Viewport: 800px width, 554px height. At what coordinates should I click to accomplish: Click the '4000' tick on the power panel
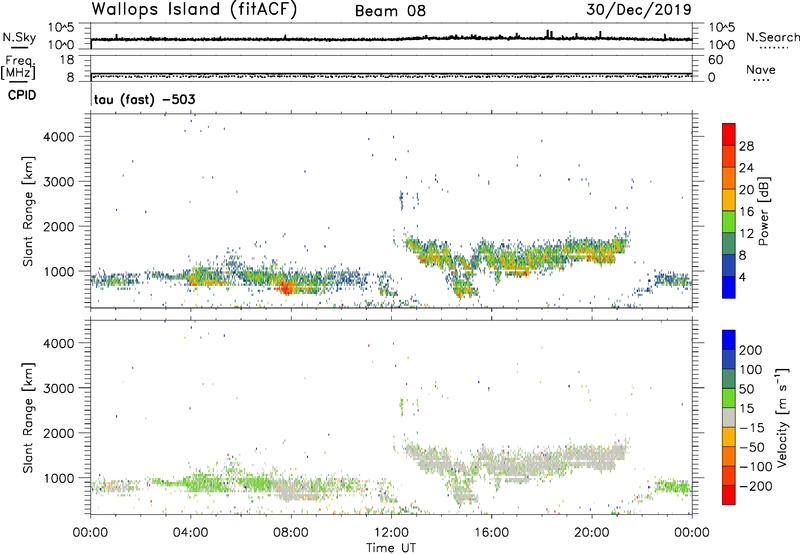pos(59,137)
